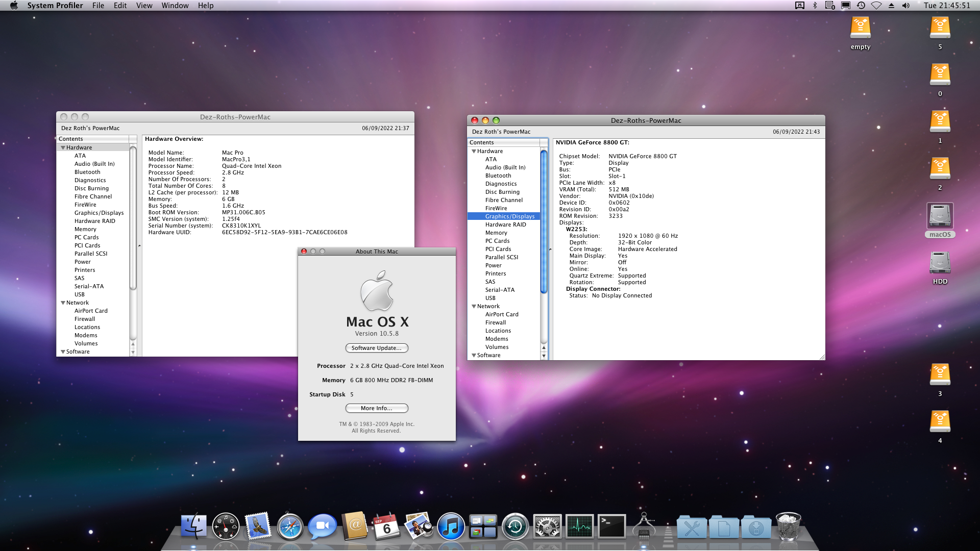The width and height of the screenshot is (980, 551).
Task: Click System Profiler icon in Dock
Action: click(644, 526)
